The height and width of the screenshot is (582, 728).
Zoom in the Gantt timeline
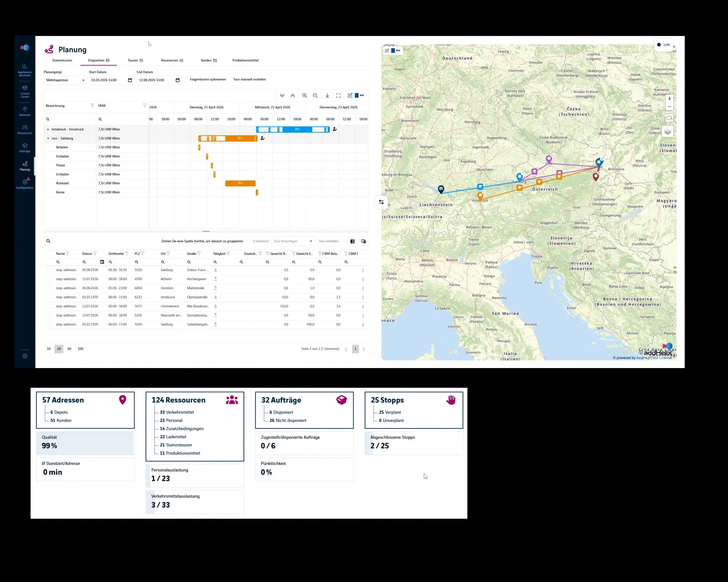point(305,96)
